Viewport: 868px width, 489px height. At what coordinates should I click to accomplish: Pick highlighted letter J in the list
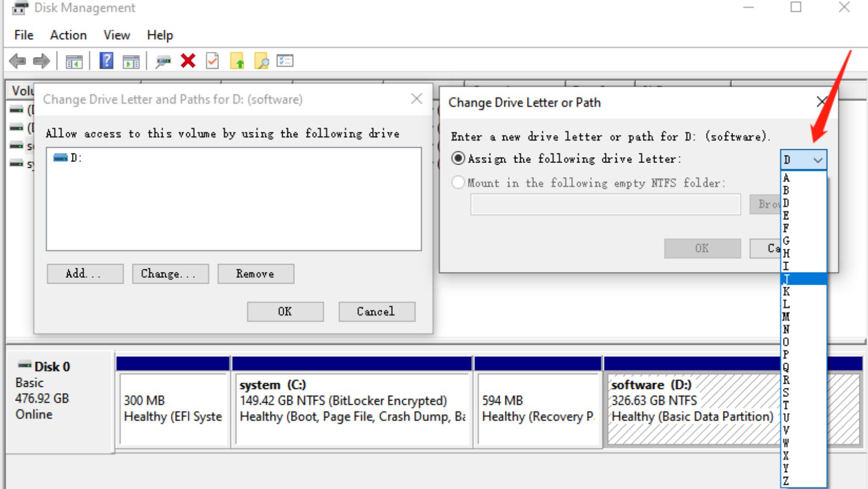pyautogui.click(x=803, y=279)
